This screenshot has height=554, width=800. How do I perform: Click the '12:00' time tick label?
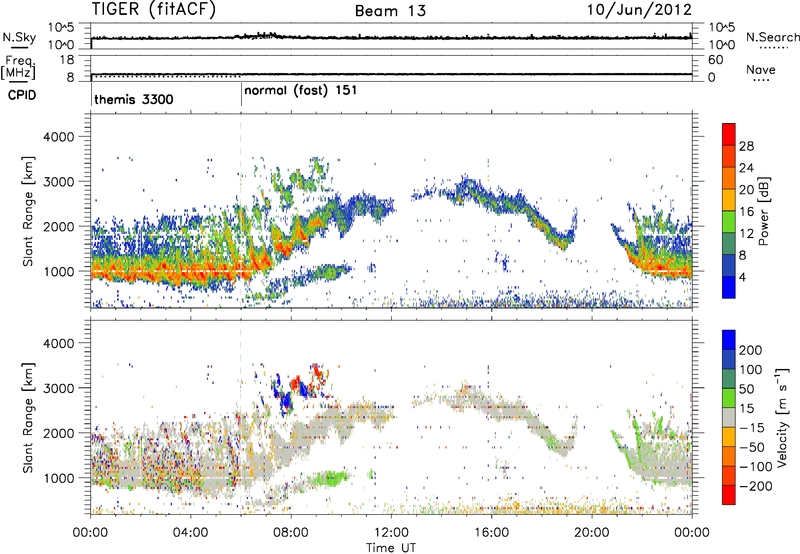click(391, 533)
